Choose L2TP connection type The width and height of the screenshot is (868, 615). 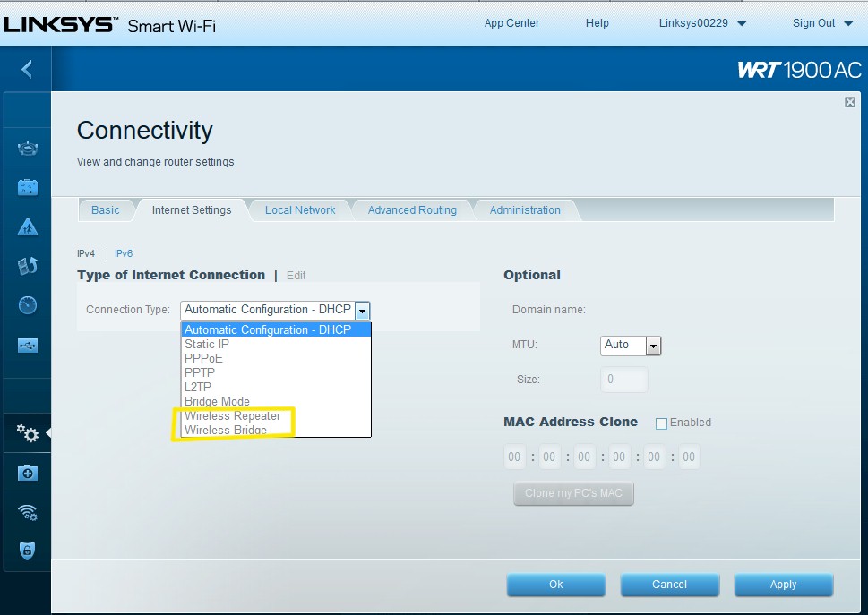click(276, 387)
